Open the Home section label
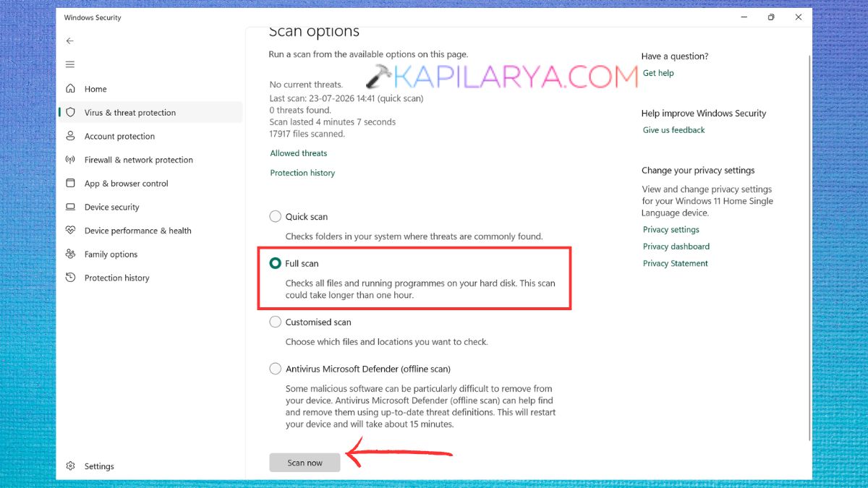The image size is (868, 488). click(x=95, y=89)
